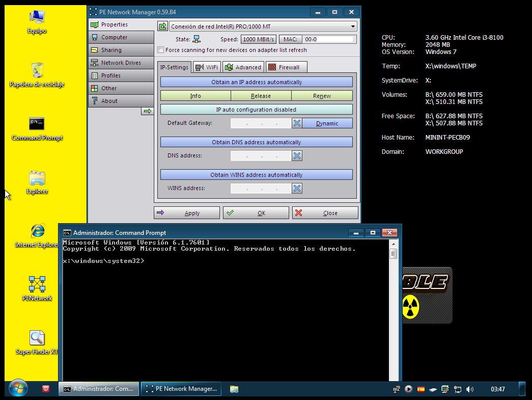Click the 1000 MBit/s speed button
The image size is (532, 400).
(259, 39)
